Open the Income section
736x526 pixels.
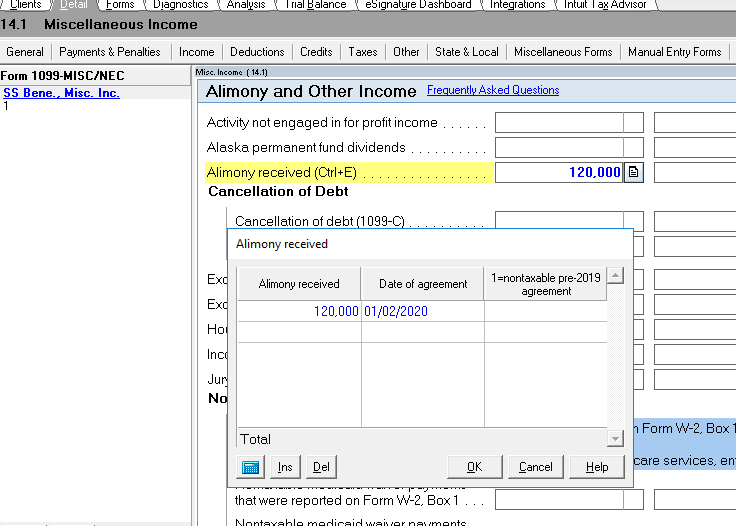point(196,52)
